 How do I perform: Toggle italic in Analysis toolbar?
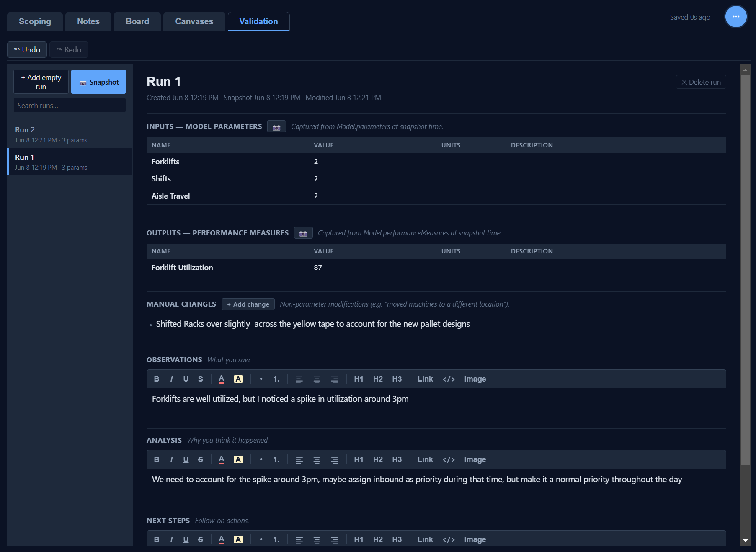171,459
